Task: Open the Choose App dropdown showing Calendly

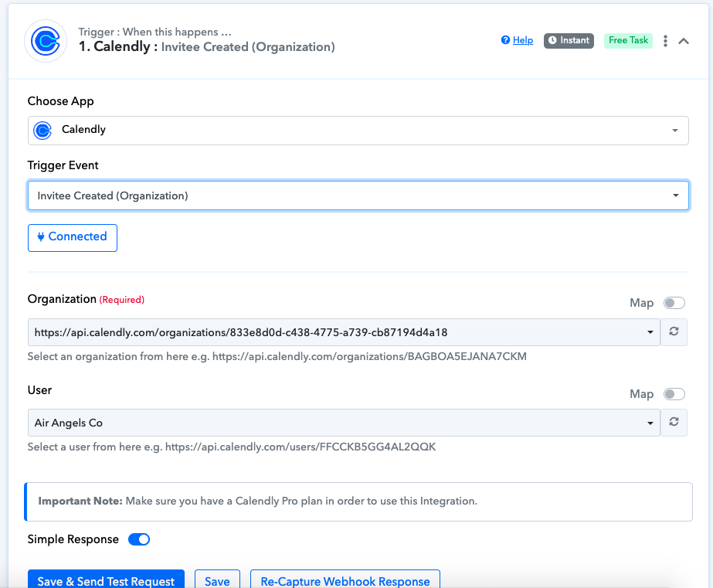Action: point(358,131)
